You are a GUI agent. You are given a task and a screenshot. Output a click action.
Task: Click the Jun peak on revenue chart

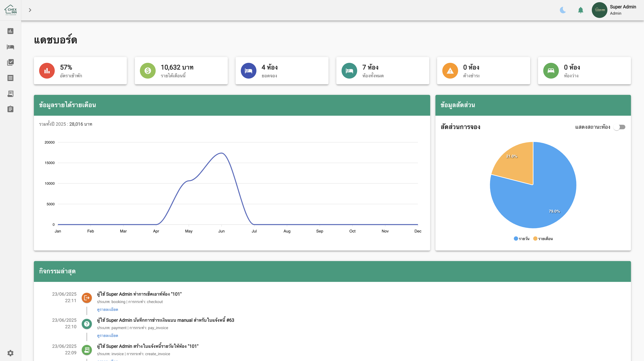tap(221, 153)
